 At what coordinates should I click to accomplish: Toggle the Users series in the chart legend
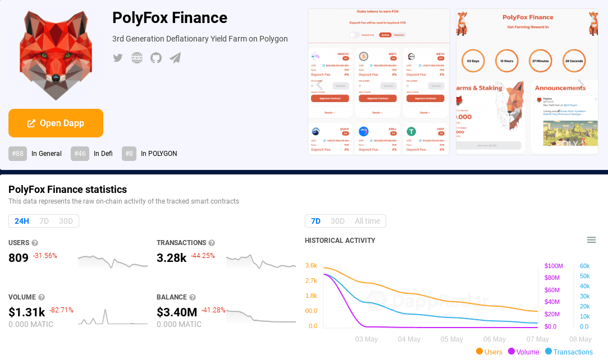point(489,352)
